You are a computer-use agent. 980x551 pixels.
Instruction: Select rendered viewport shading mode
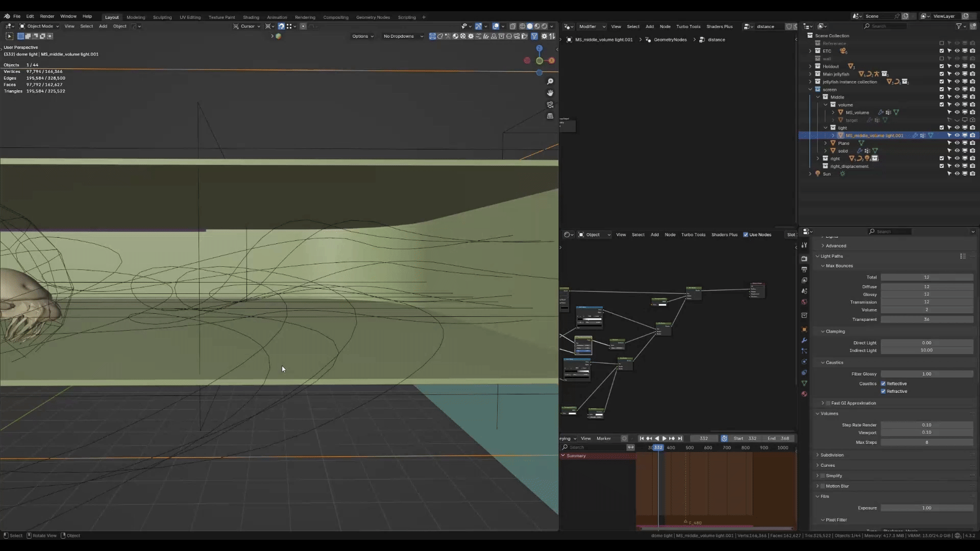545,26
